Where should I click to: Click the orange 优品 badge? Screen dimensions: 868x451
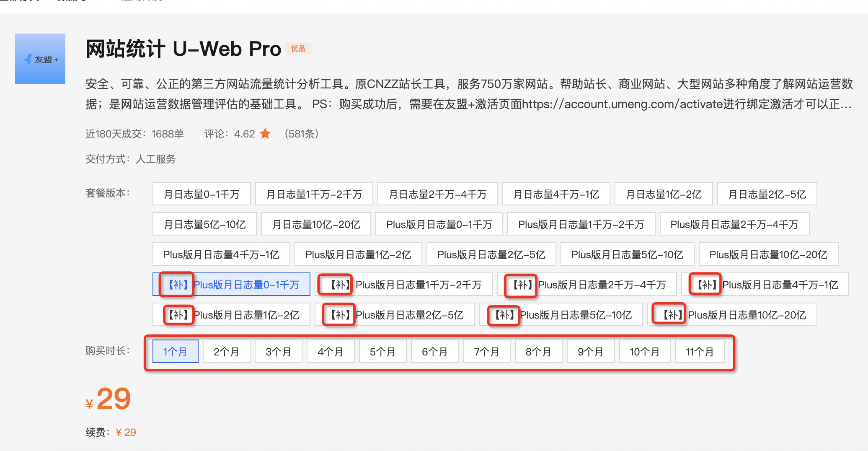click(x=298, y=49)
